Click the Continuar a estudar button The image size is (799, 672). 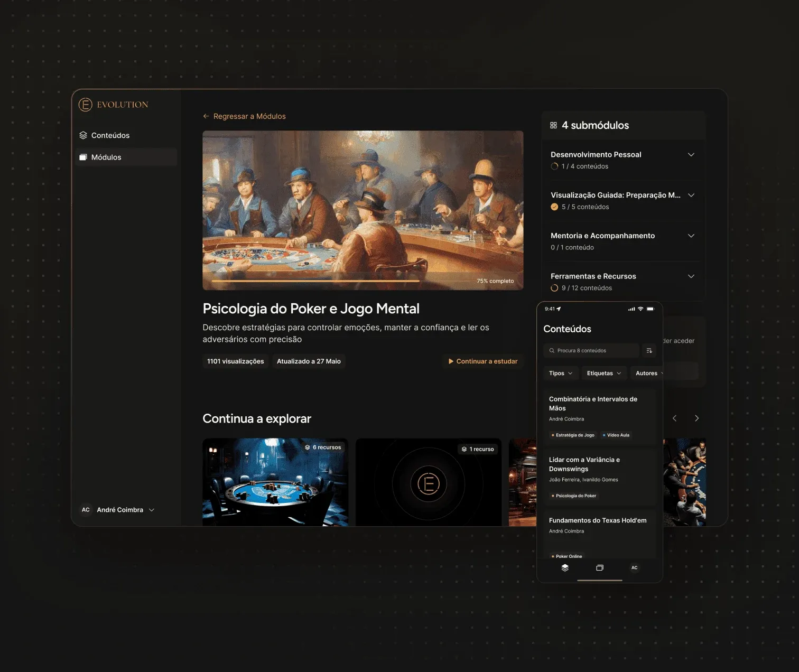pyautogui.click(x=482, y=361)
